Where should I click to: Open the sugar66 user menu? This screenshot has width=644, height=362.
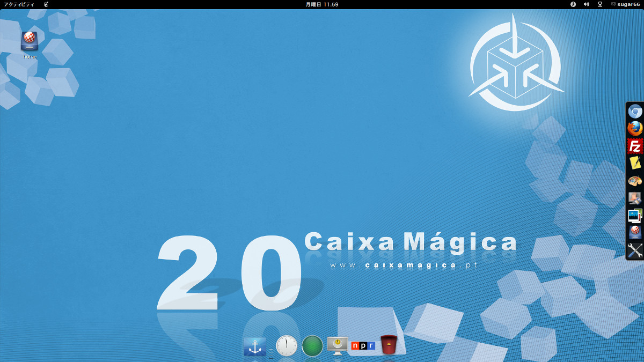pyautogui.click(x=626, y=4)
